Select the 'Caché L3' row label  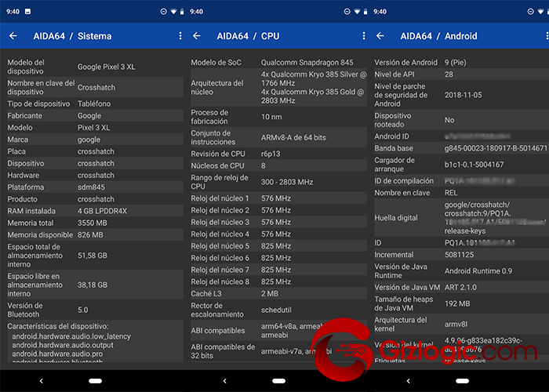[x=206, y=294]
